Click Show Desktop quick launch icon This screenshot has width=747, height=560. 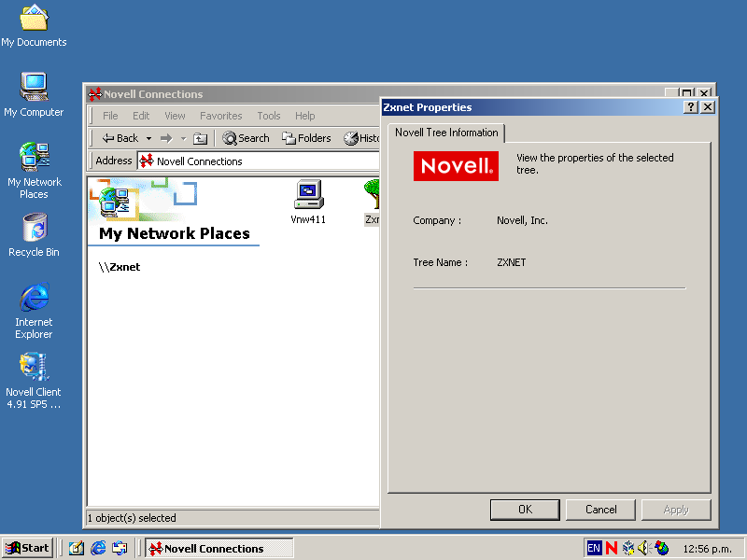[77, 548]
